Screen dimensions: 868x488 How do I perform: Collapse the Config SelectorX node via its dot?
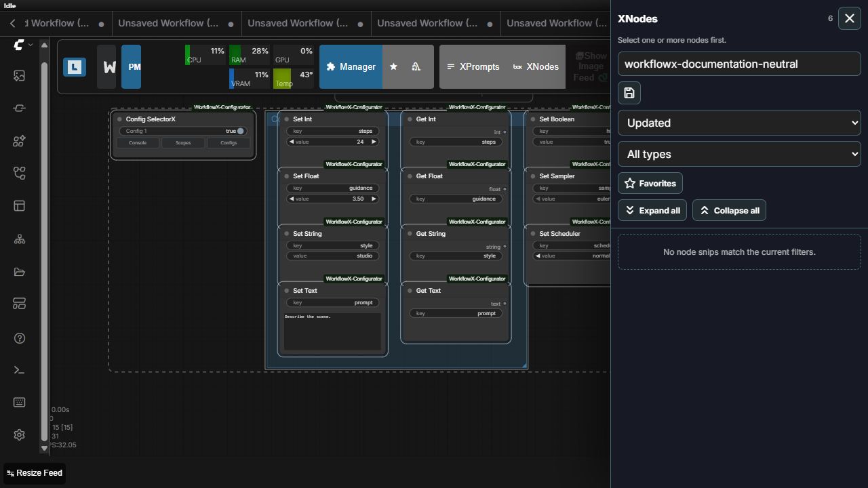(119, 119)
